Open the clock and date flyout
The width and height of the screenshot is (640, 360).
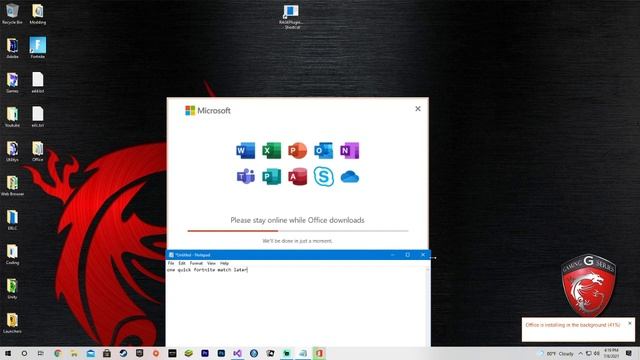[x=611, y=353]
